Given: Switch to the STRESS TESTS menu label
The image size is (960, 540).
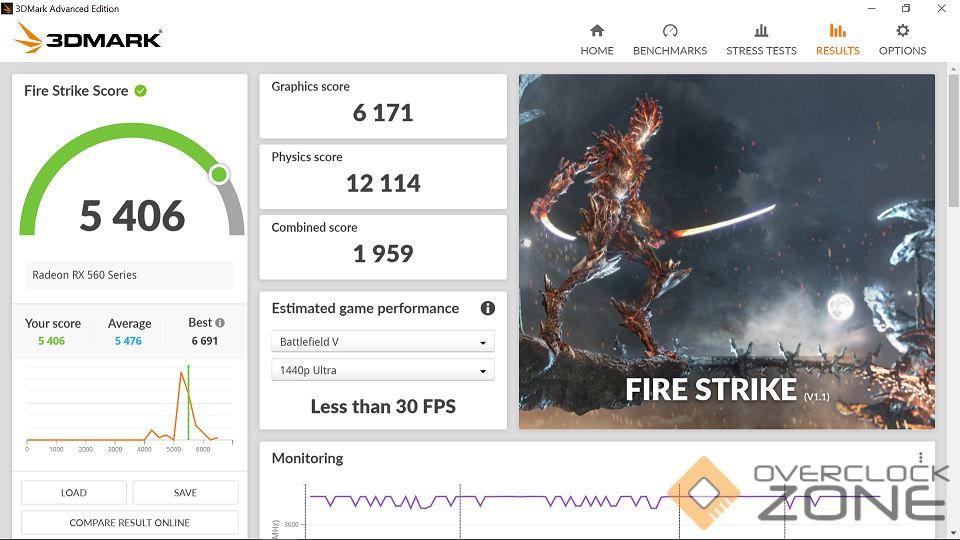Looking at the screenshot, I should point(761,51).
